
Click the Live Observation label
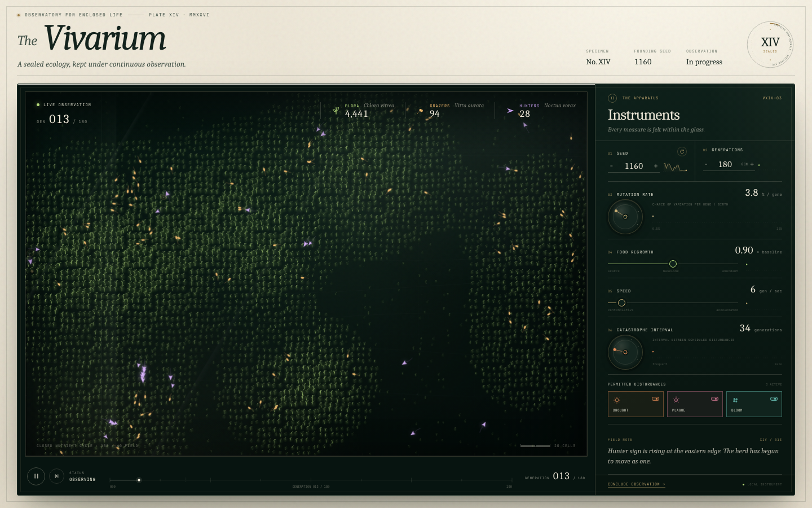tap(67, 105)
